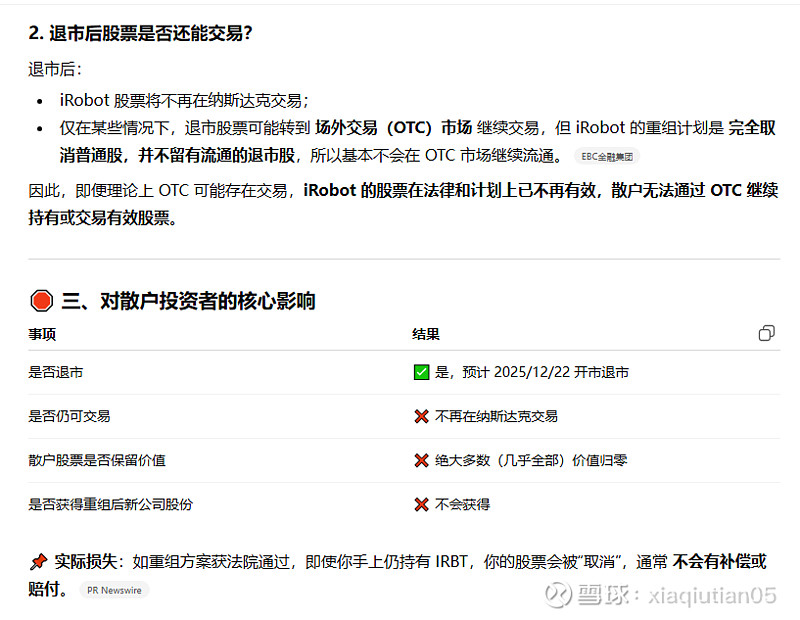Viewport: 800px width, 620px height.
Task: Click the text 是，预计 2025/12/22 开市退市
Action: [532, 372]
